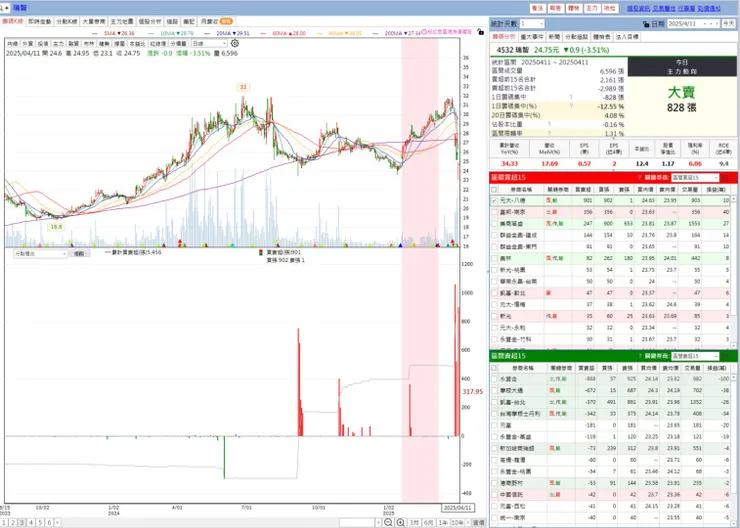Tick the checkbox for 群益金鼎-建成 row
The image size is (740, 528).
tap(494, 235)
